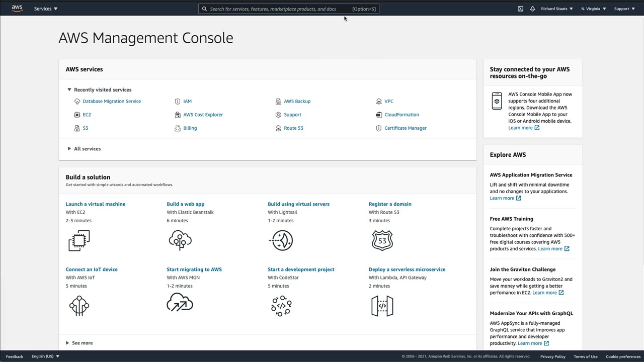Collapse the Recently visited services section

tap(69, 89)
